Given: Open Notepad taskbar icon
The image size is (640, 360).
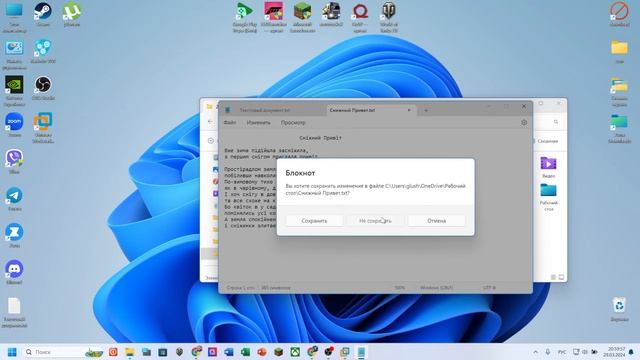Looking at the screenshot, I should (361, 352).
